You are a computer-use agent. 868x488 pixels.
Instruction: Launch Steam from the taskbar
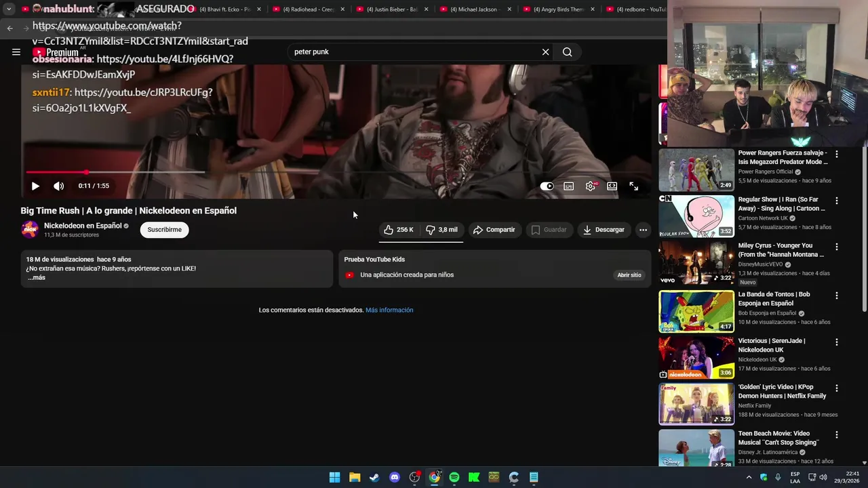point(374,477)
